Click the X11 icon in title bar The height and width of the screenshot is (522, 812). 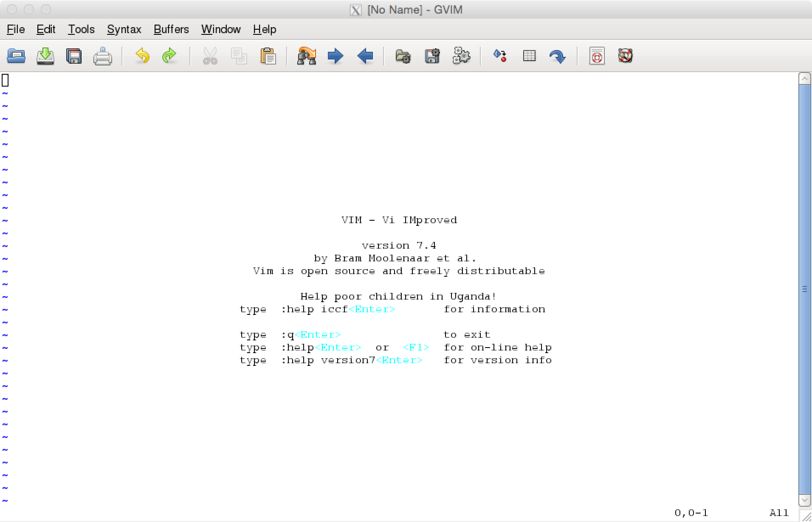pos(355,10)
